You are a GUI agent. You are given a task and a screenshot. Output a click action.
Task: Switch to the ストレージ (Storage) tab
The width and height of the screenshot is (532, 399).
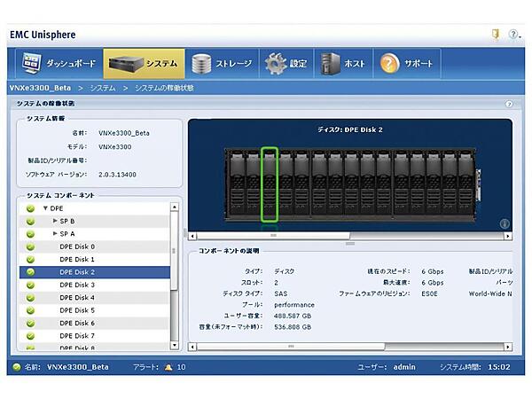[x=223, y=64]
